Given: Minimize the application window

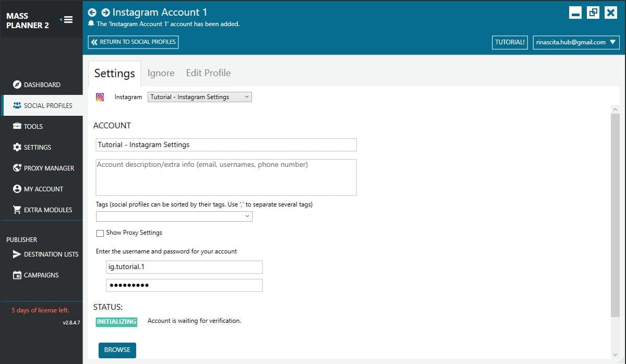Looking at the screenshot, I should coord(575,13).
